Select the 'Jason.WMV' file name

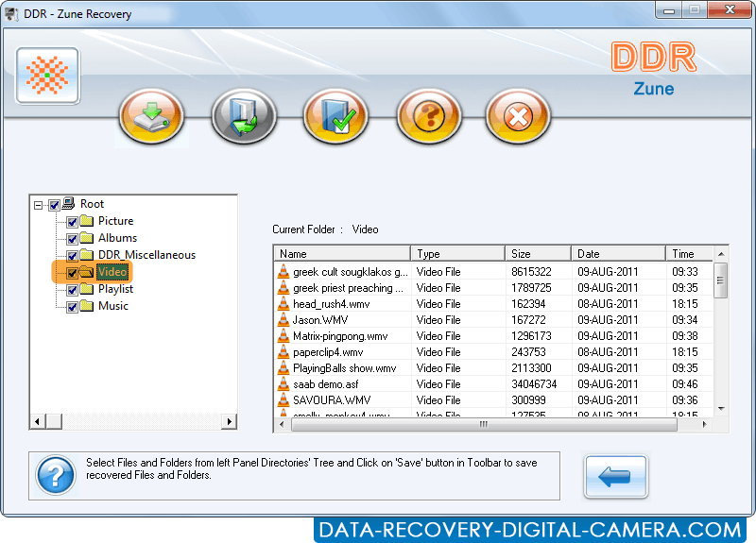[320, 319]
